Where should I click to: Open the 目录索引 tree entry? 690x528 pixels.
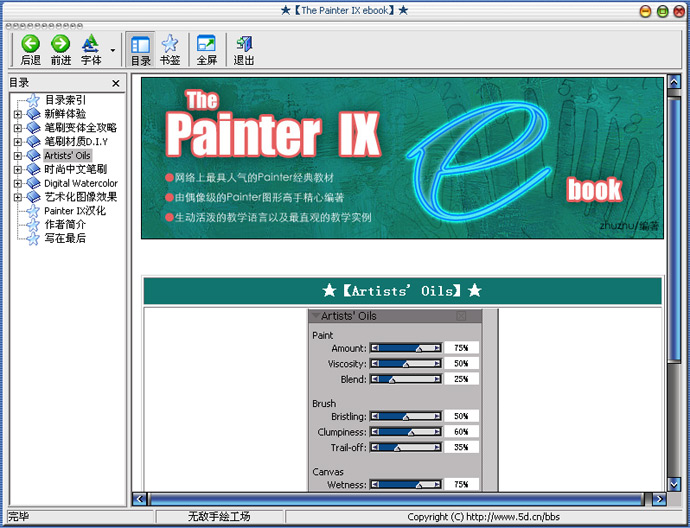pyautogui.click(x=65, y=100)
